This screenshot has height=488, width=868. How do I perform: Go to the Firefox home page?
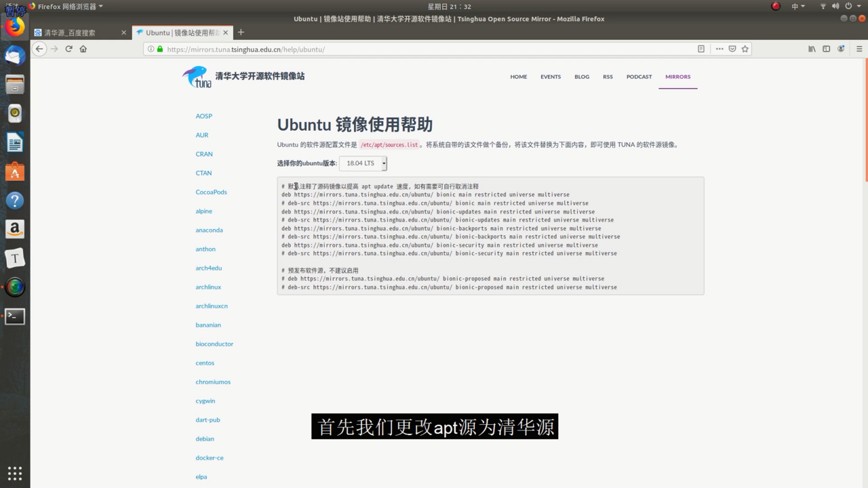[83, 49]
